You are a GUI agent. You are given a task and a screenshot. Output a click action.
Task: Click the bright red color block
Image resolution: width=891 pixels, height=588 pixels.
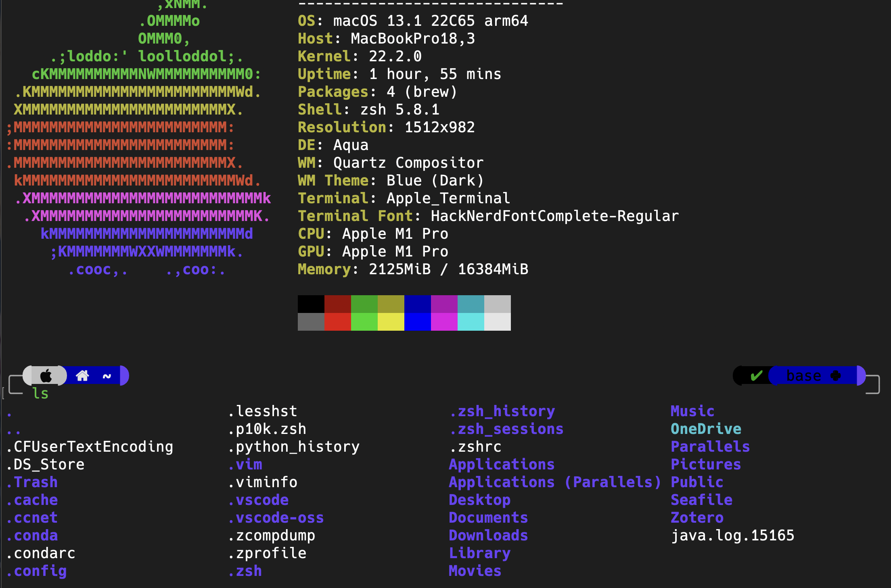337,322
